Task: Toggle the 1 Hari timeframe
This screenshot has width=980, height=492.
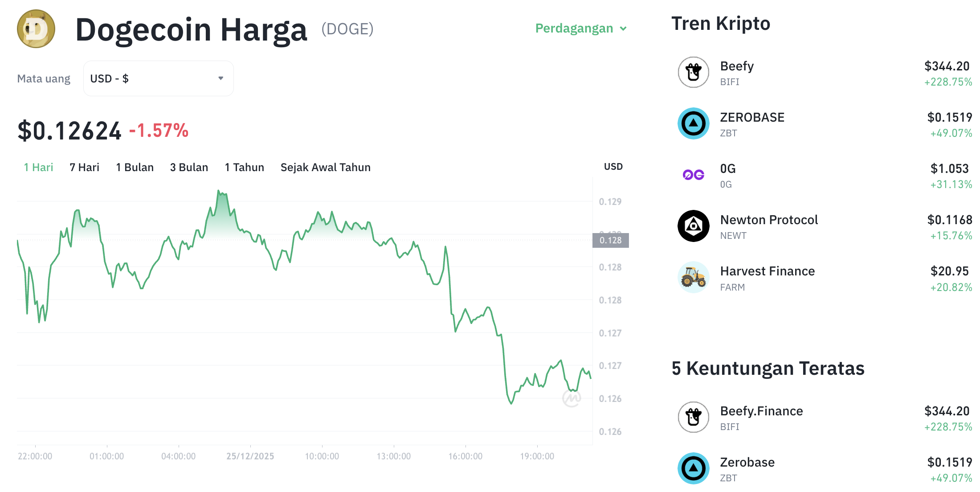Action: tap(37, 167)
